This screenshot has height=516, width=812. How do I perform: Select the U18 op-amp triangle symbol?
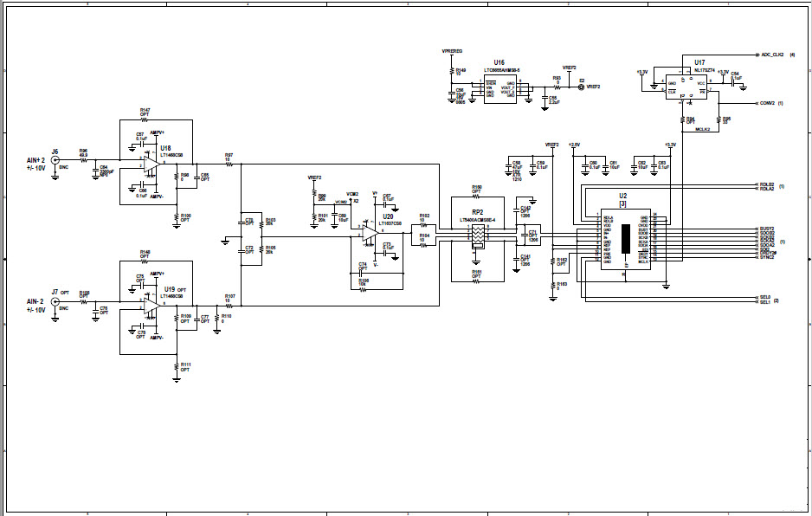[152, 162]
